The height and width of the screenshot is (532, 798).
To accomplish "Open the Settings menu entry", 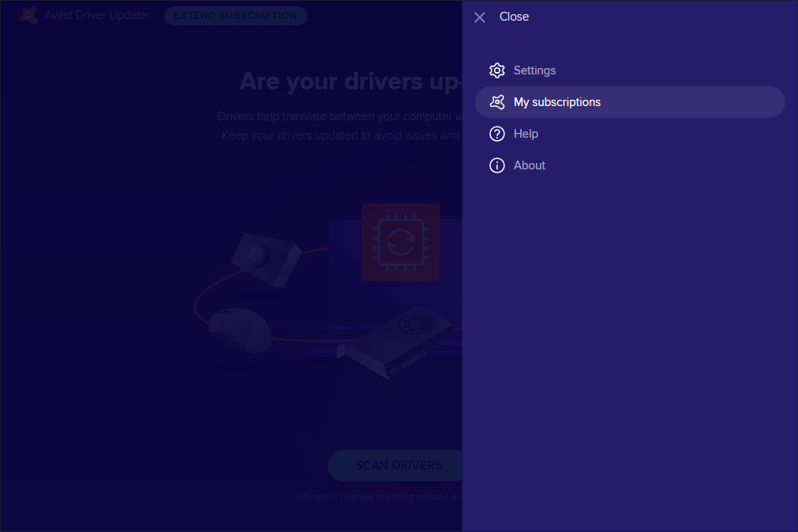I will (534, 70).
